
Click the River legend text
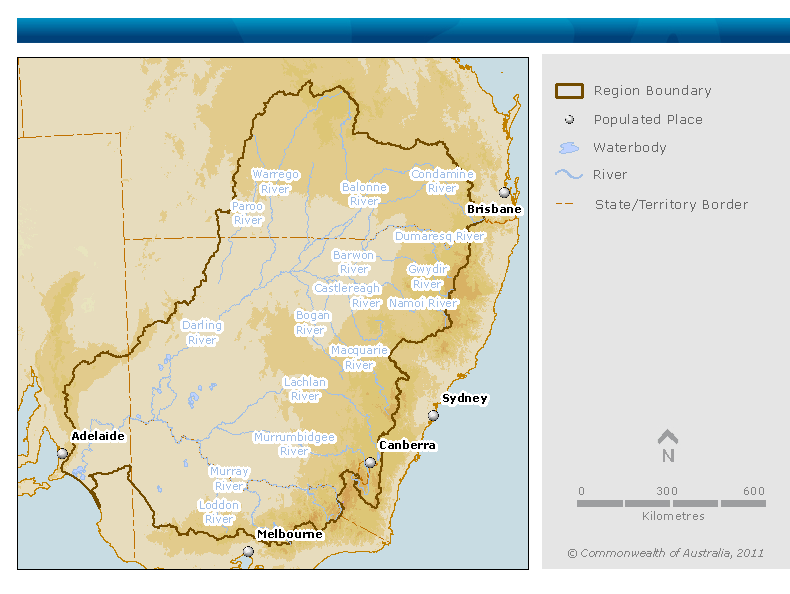tap(610, 174)
